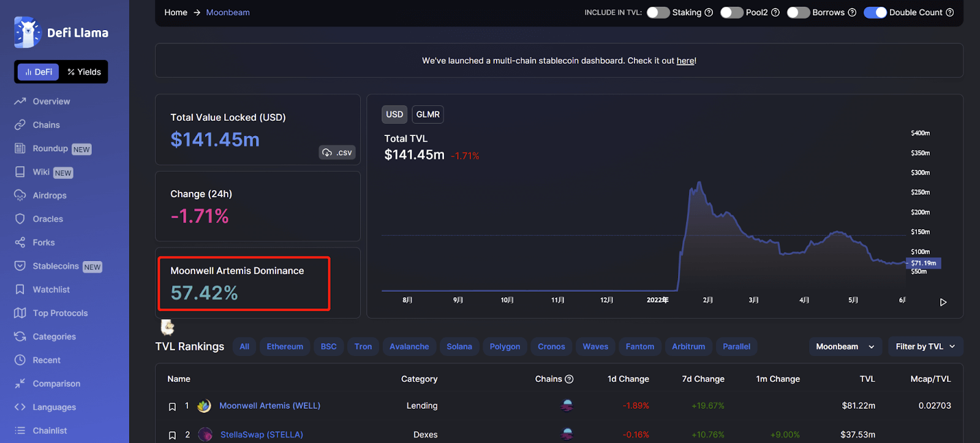Click the Chains column help icon
This screenshot has width=980, height=443.
(569, 379)
